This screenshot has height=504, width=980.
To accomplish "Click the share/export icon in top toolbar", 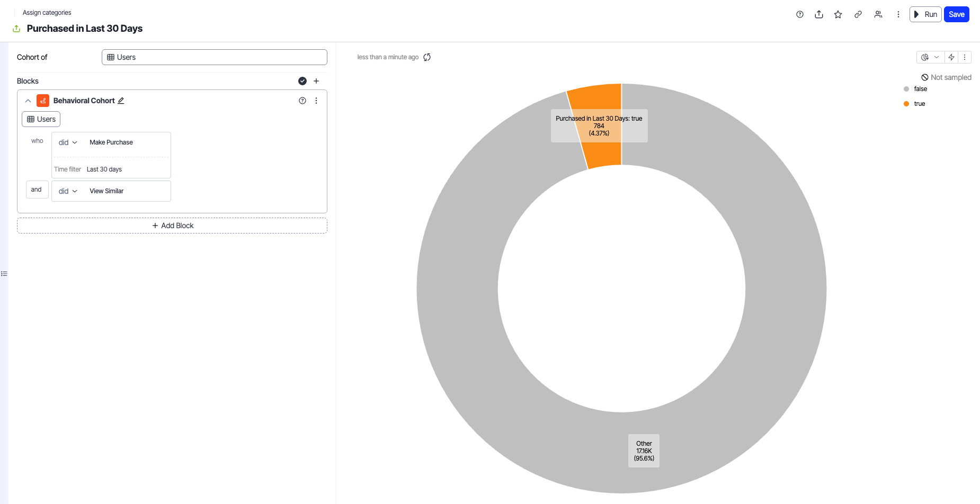I will [819, 14].
